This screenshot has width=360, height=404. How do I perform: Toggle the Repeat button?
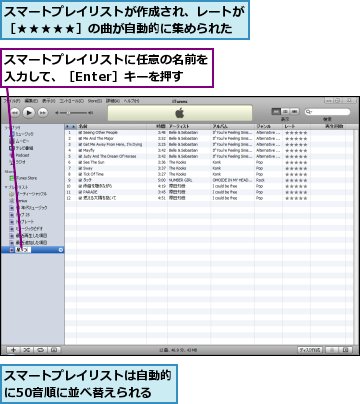point(40,350)
